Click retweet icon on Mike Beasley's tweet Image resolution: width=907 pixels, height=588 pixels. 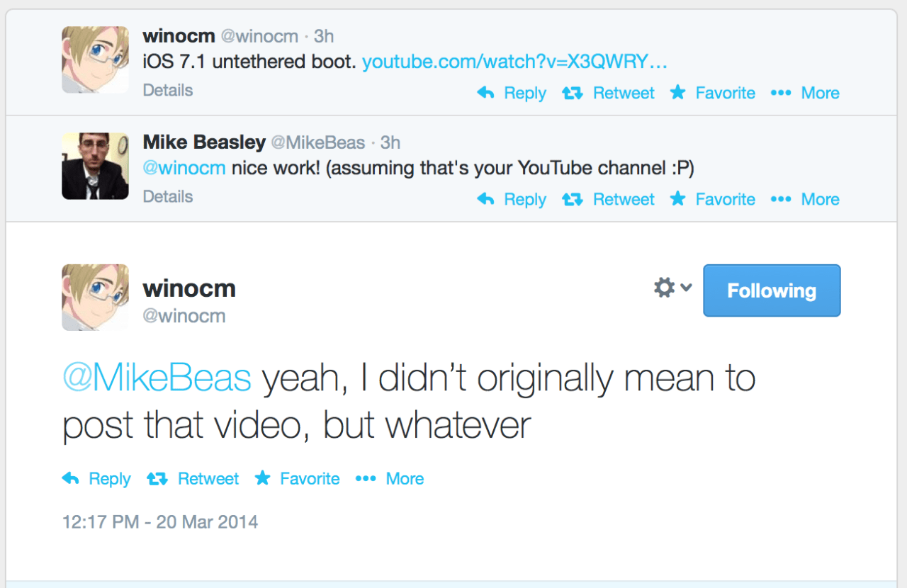click(572, 199)
